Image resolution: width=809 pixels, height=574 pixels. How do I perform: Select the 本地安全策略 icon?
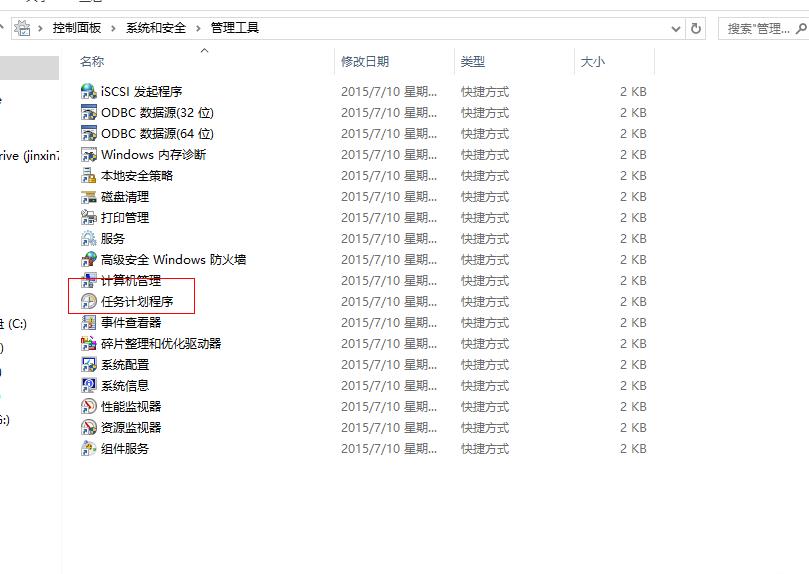[x=89, y=176]
